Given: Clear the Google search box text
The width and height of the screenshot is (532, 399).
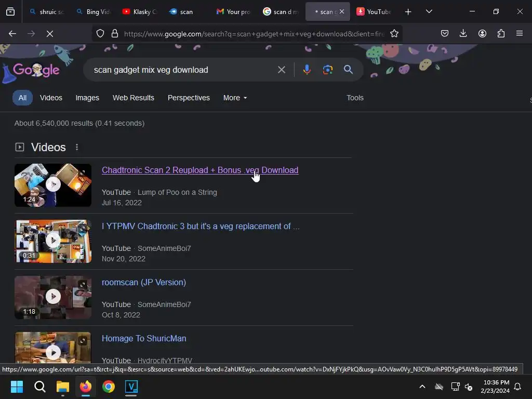Looking at the screenshot, I should (281, 70).
